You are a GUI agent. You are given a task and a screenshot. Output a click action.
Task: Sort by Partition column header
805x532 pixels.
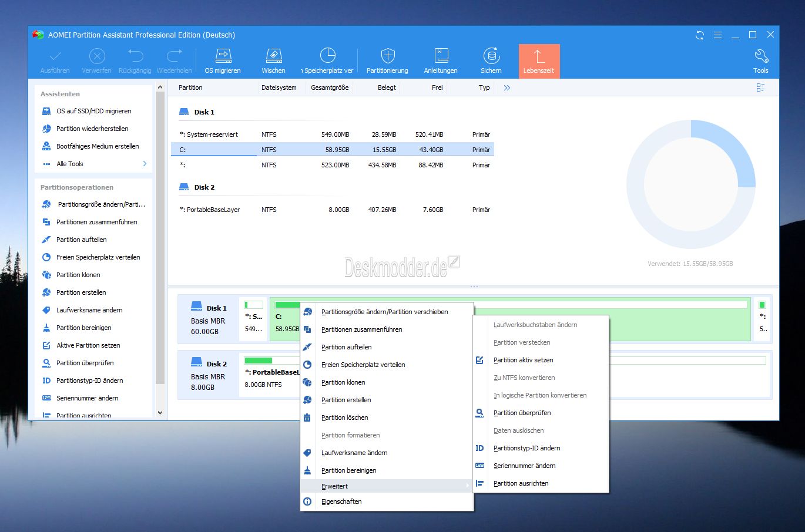[x=190, y=87]
